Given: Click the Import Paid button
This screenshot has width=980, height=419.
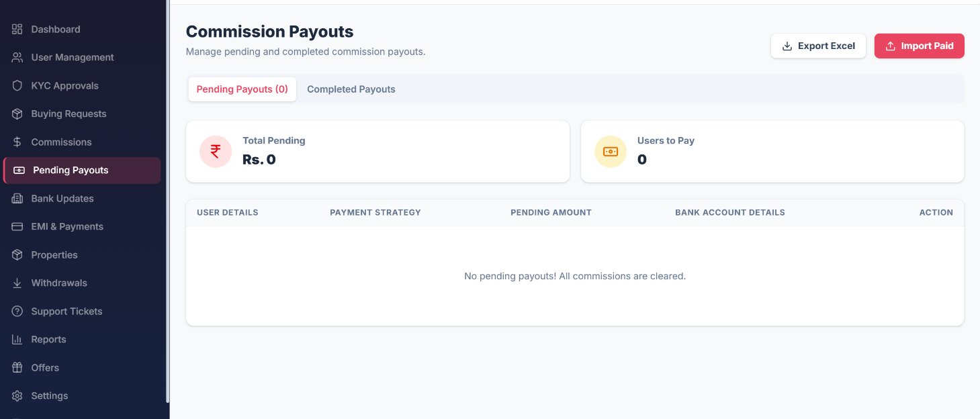Looking at the screenshot, I should [x=920, y=46].
